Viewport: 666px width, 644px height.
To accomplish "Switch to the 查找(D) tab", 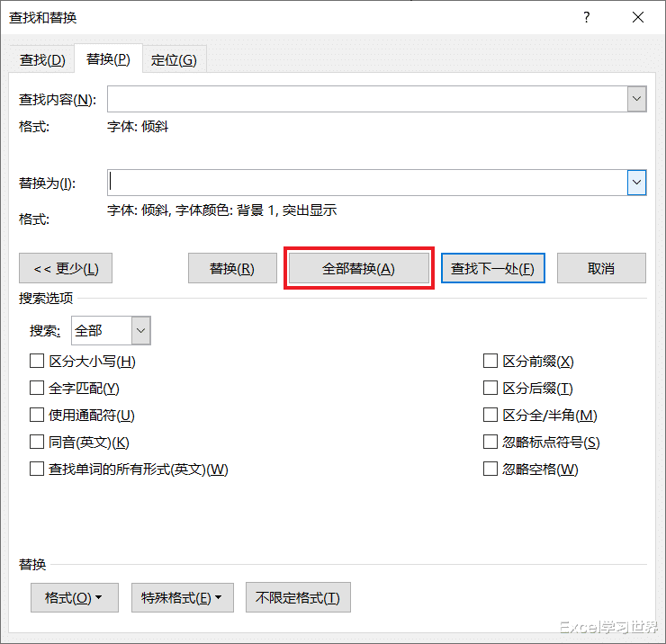I will click(x=42, y=59).
